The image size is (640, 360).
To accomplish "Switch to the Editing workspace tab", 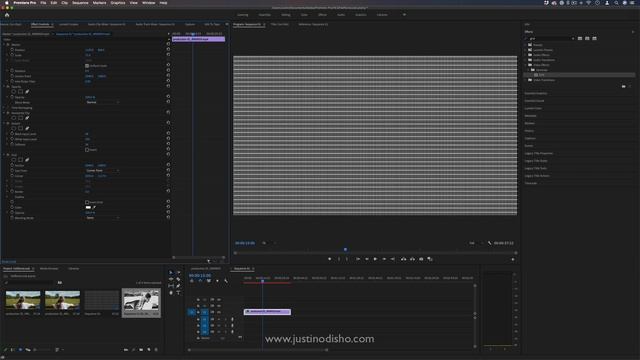I will pos(286,15).
